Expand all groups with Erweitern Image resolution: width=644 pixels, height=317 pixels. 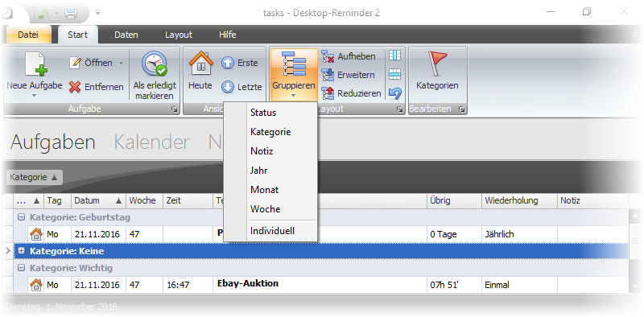tap(348, 75)
